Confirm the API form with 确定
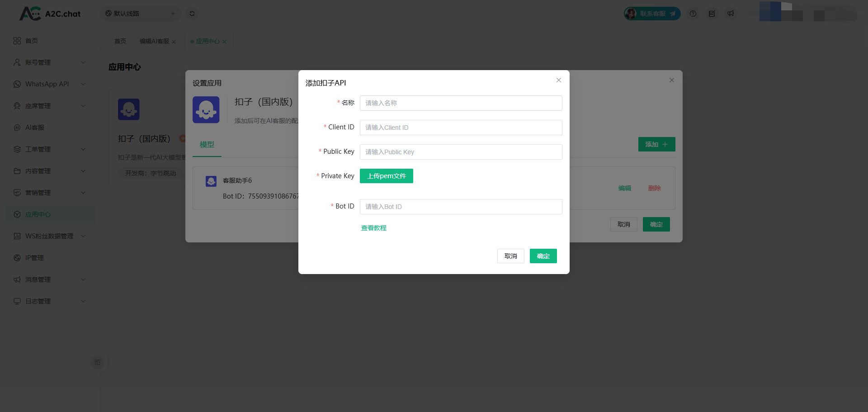This screenshot has height=412, width=868. [543, 256]
